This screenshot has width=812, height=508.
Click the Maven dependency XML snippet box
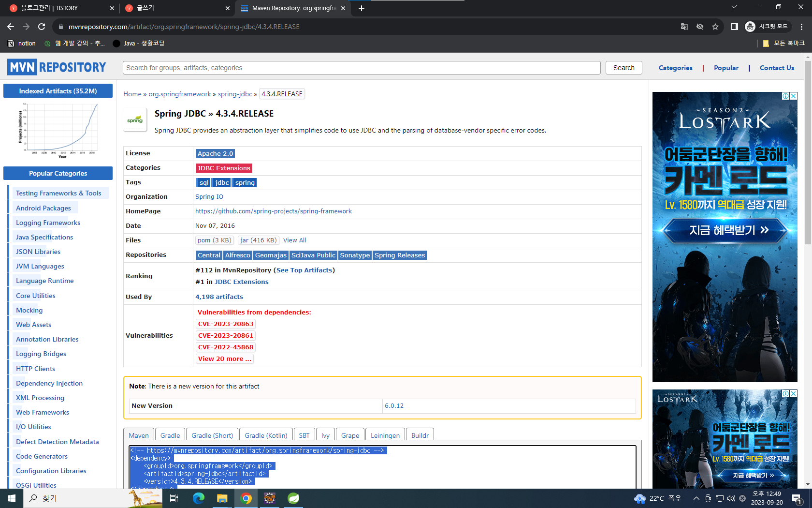pos(382,467)
